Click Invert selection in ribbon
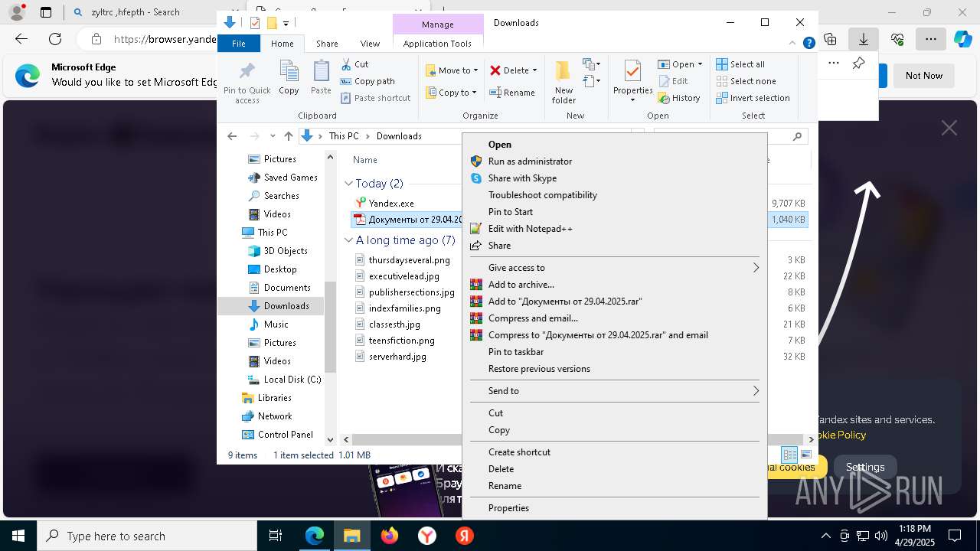 (753, 98)
